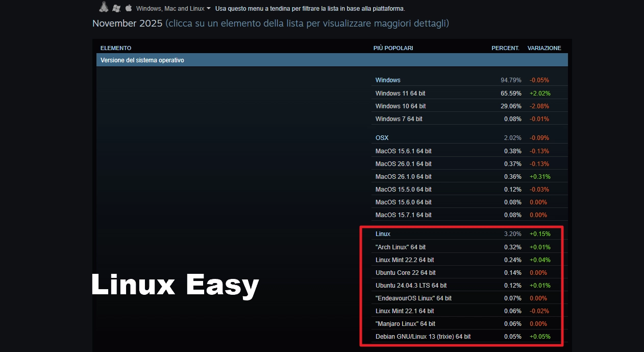The width and height of the screenshot is (644, 352).
Task: Click the Windows 11 64 bit entry
Action: coord(400,93)
